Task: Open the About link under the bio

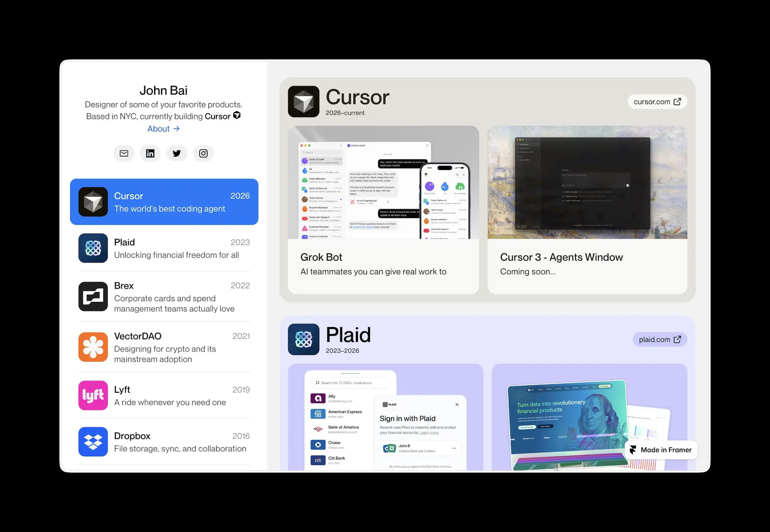Action: tap(163, 129)
